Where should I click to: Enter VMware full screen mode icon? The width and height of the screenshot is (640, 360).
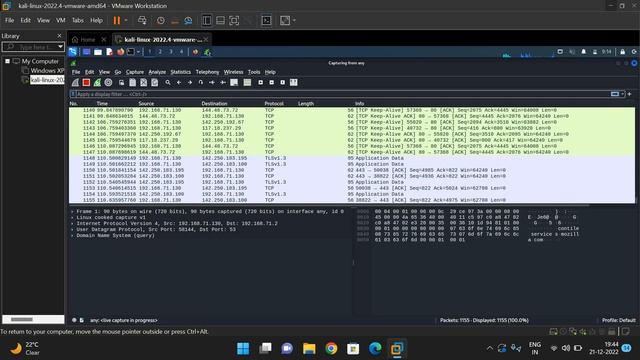234,20
